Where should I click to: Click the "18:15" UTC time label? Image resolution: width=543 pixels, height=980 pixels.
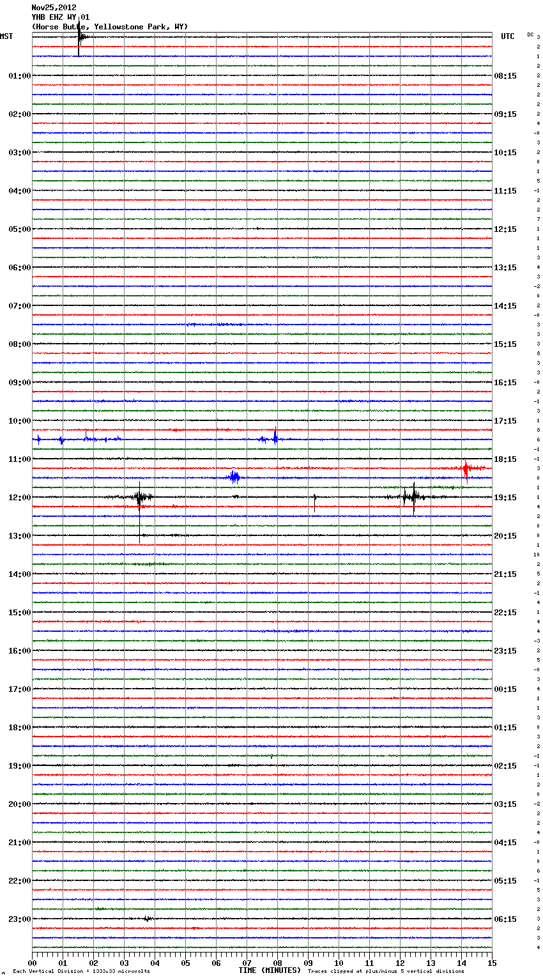[x=505, y=459]
